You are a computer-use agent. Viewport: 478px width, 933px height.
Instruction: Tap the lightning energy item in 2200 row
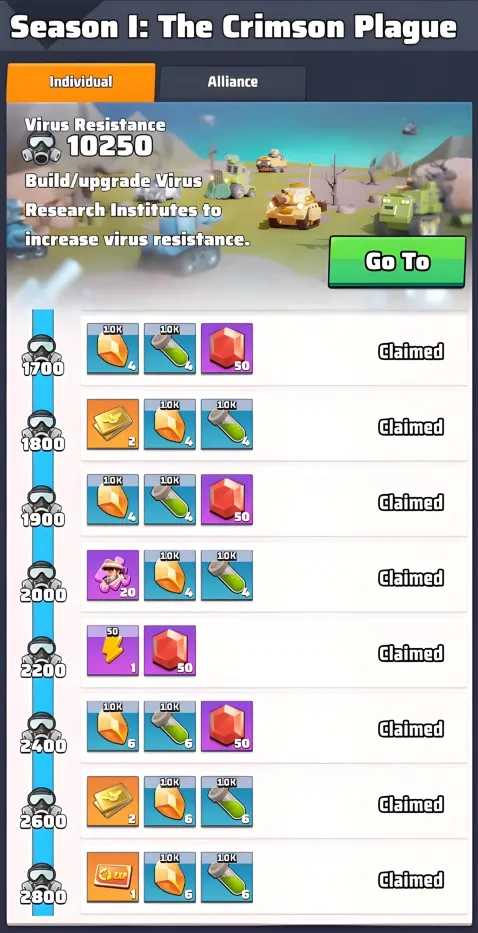113,651
